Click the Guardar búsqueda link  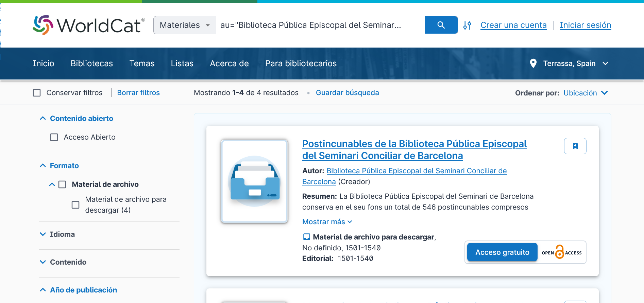point(348,93)
